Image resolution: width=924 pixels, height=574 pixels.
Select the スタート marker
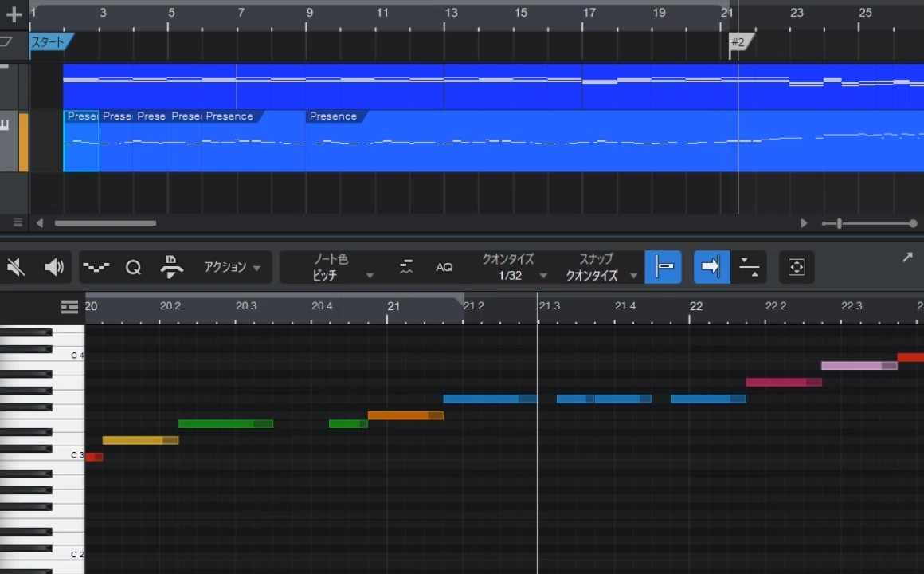(51, 42)
